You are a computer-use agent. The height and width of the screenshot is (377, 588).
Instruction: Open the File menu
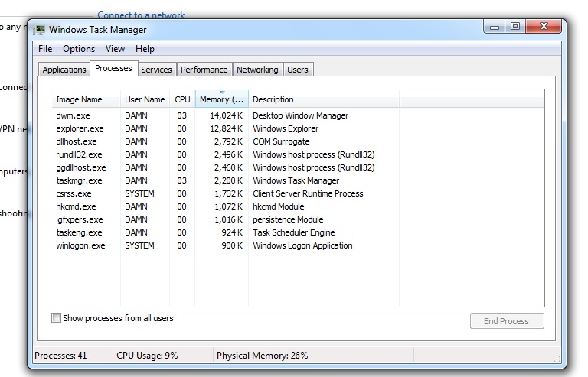point(45,49)
